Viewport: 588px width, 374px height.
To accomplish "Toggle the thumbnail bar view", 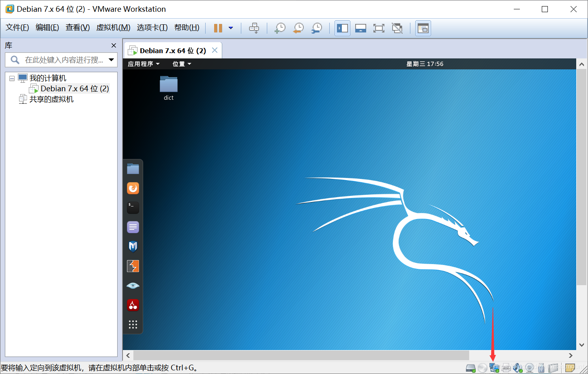I will 361,28.
